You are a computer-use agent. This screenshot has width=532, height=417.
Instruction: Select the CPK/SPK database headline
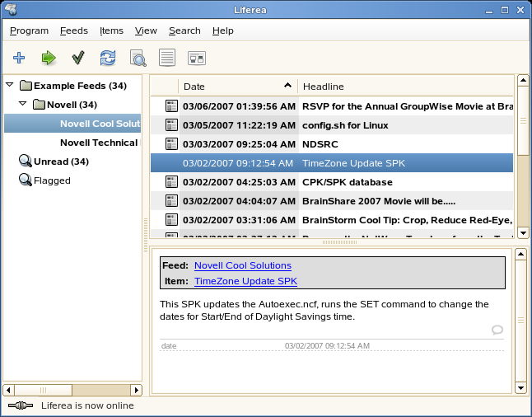pos(347,182)
